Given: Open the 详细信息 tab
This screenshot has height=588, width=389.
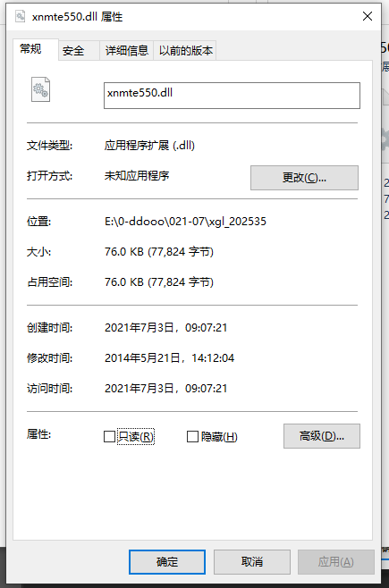Looking at the screenshot, I should click(126, 51).
